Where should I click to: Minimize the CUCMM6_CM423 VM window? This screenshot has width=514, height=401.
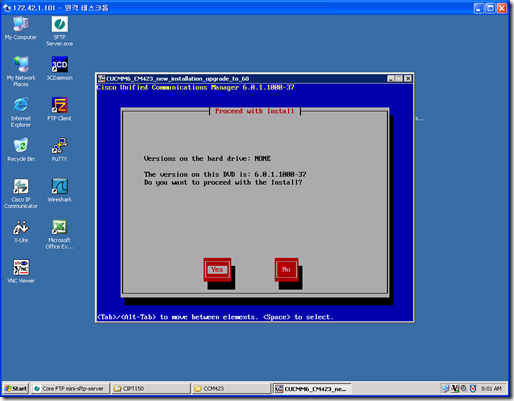(391, 78)
